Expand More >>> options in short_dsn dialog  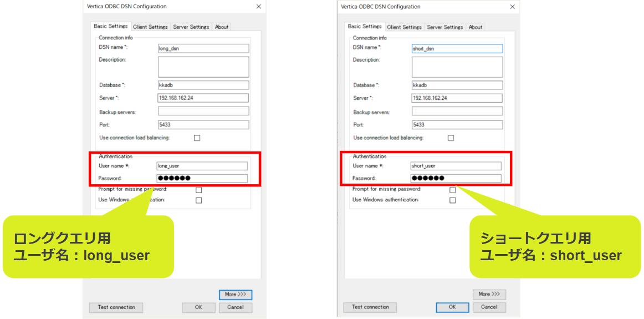point(489,294)
